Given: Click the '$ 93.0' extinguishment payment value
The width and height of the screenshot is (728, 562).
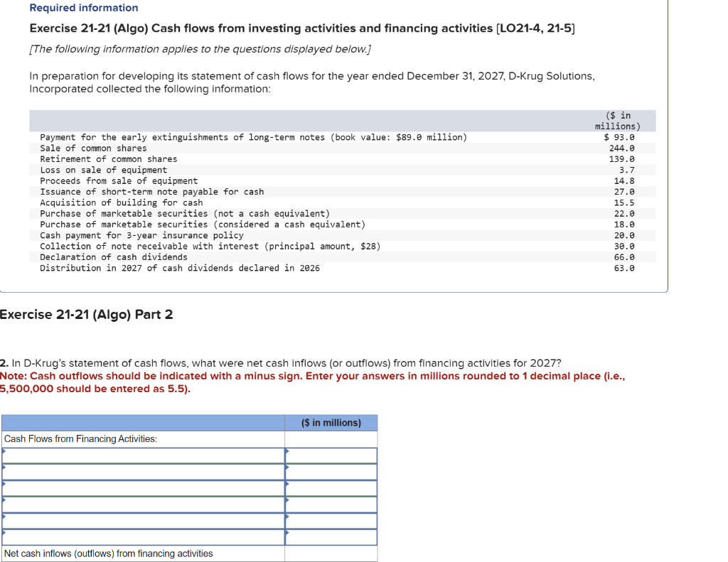Looking at the screenshot, I should 619,137.
